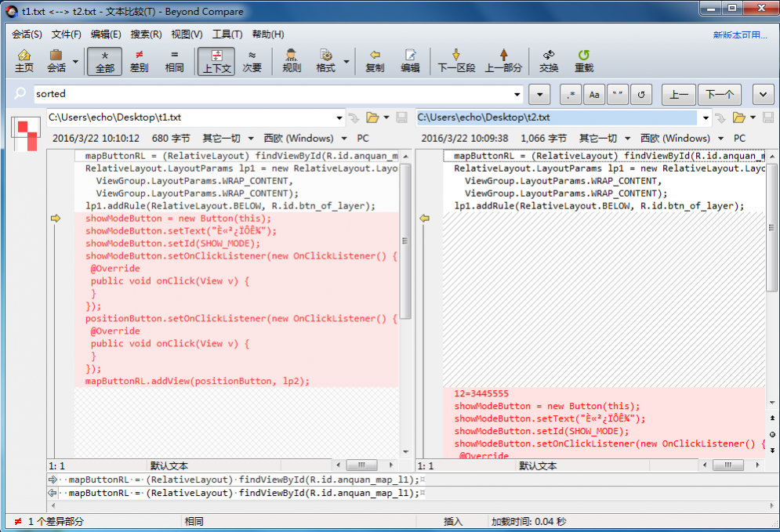Toggle Show Same (相同) filter
The width and height of the screenshot is (780, 532).
coord(174,60)
